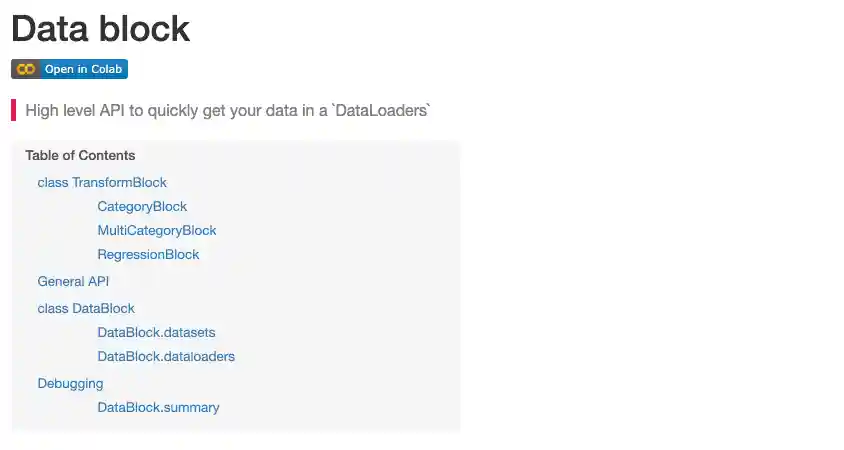Jump to the CategoryBlock entry
Image resolution: width=844 pixels, height=450 pixels.
[x=142, y=206]
